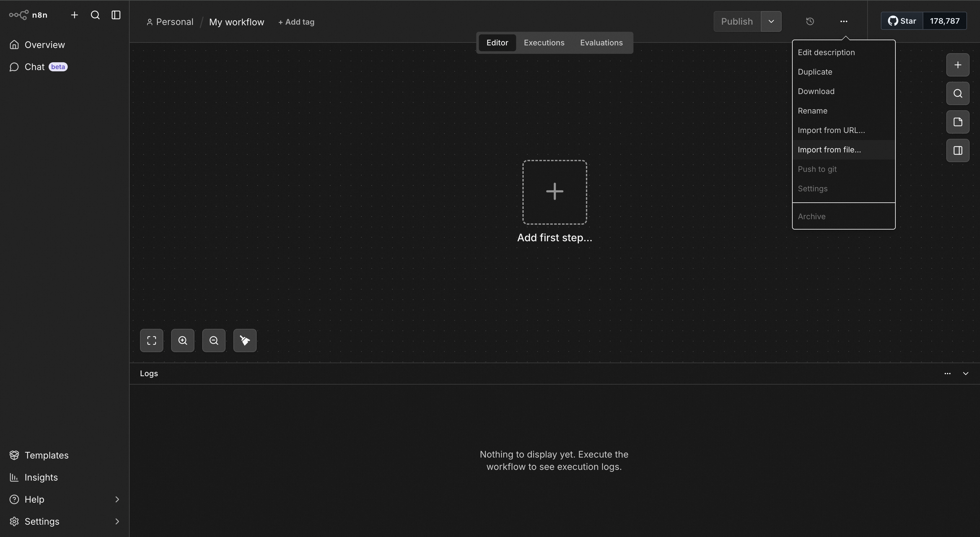This screenshot has width=980, height=537.
Task: Open search with magnifier in sidebar header
Action: pyautogui.click(x=95, y=15)
